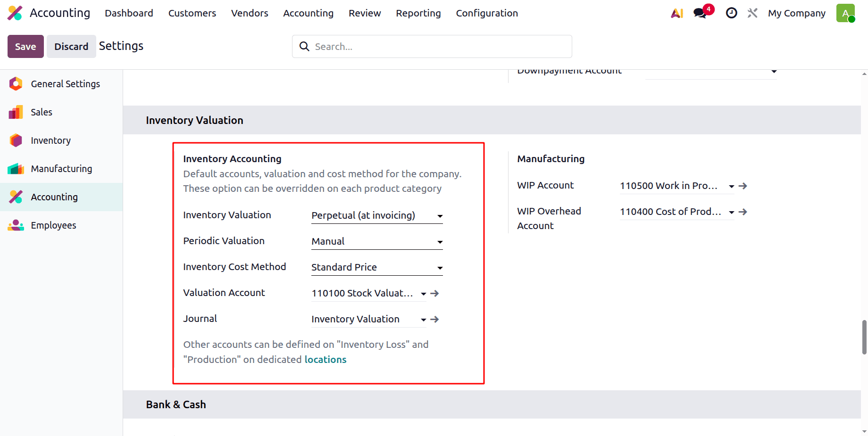Open WIP Account record arrow link
Viewport: 868px width, 436px height.
click(743, 186)
